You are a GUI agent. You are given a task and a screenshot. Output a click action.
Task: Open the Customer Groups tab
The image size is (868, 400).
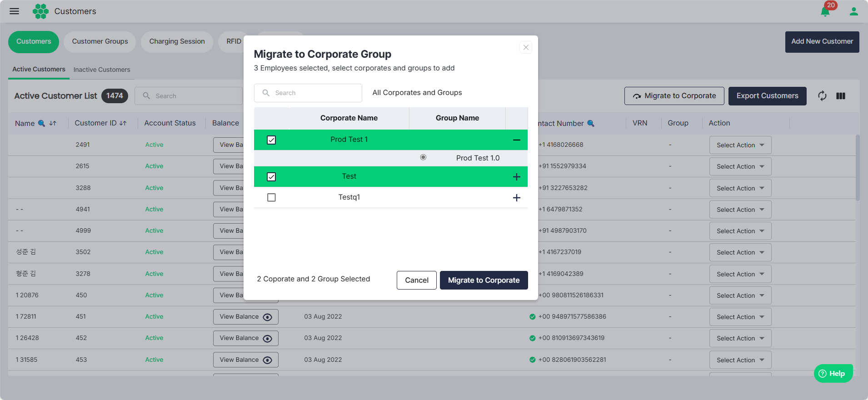click(100, 42)
